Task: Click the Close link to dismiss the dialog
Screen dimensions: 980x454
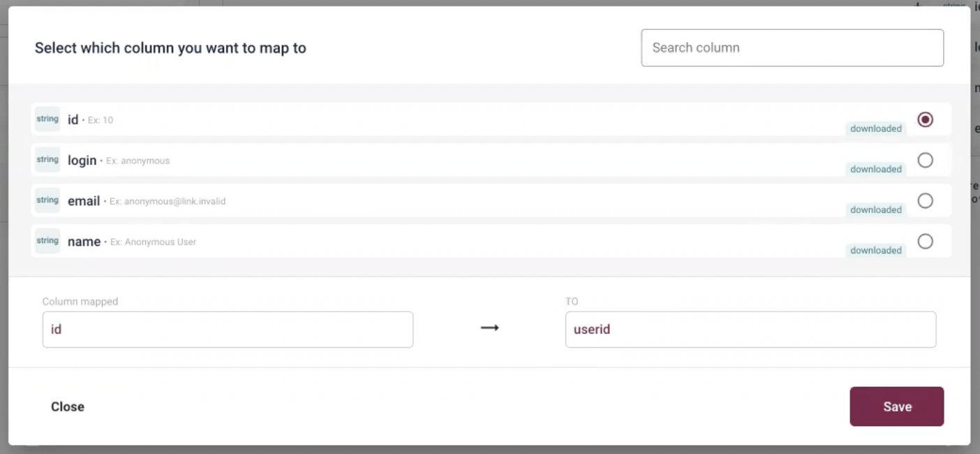Action: click(67, 407)
